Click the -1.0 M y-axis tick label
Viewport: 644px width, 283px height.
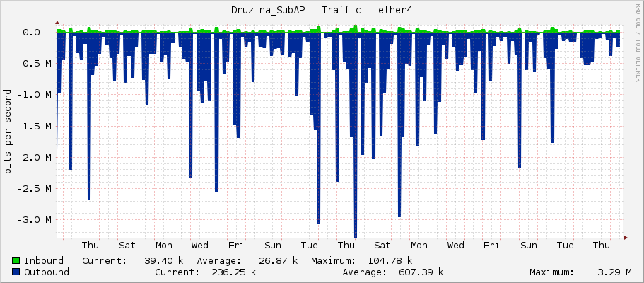[x=34, y=95]
